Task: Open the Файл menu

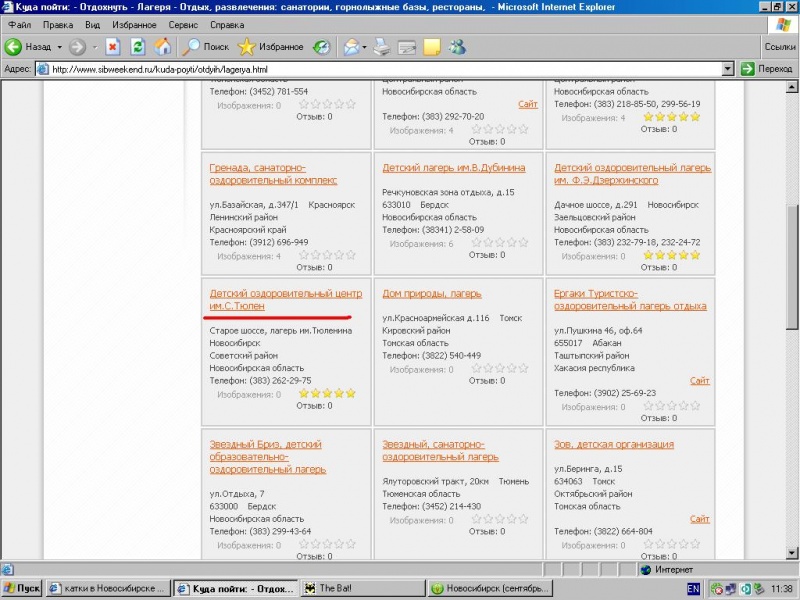Action: click(x=19, y=23)
